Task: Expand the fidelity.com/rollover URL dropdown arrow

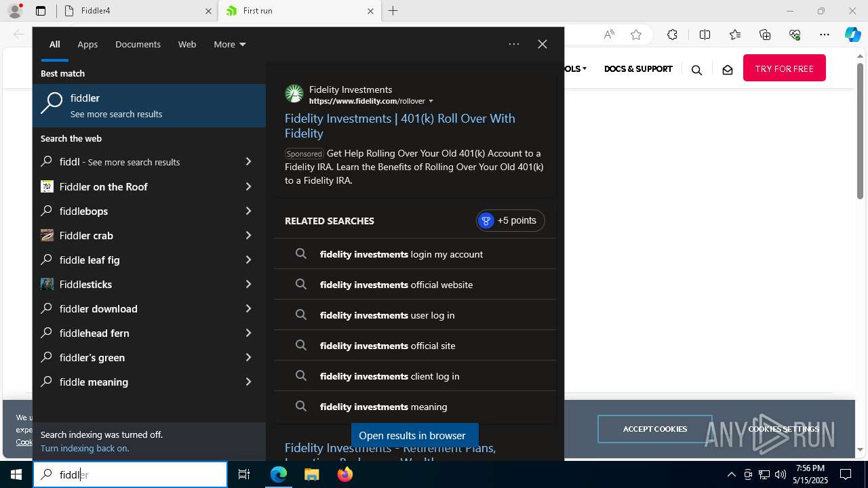Action: 431,101
